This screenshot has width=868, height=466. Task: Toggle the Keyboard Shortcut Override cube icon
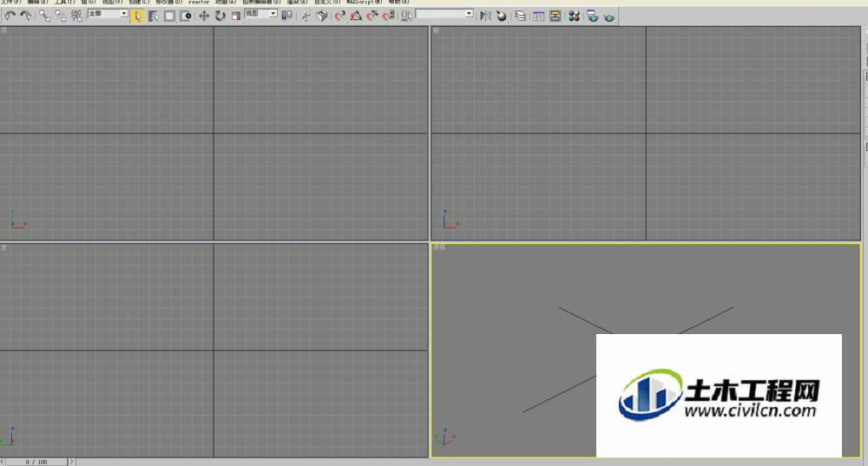[x=322, y=16]
